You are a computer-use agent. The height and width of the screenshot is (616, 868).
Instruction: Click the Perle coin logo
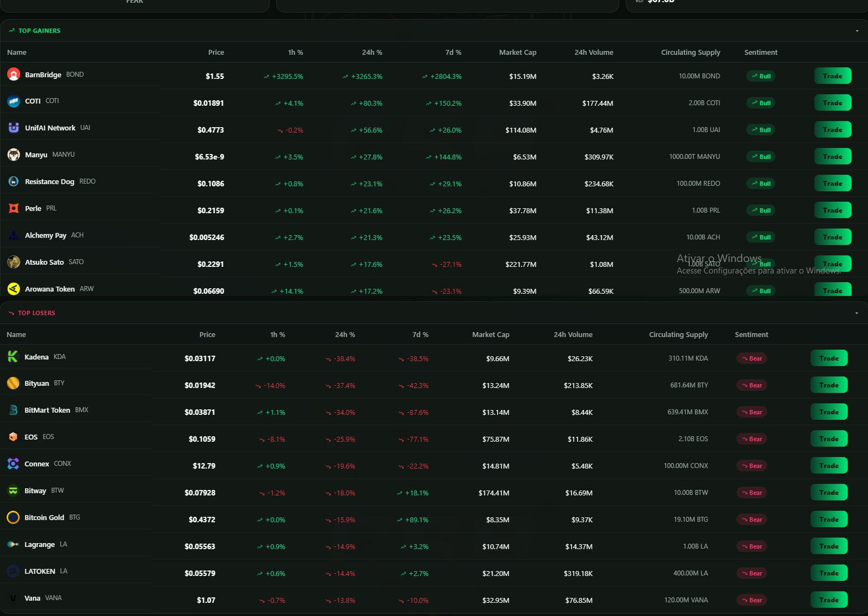(14, 208)
